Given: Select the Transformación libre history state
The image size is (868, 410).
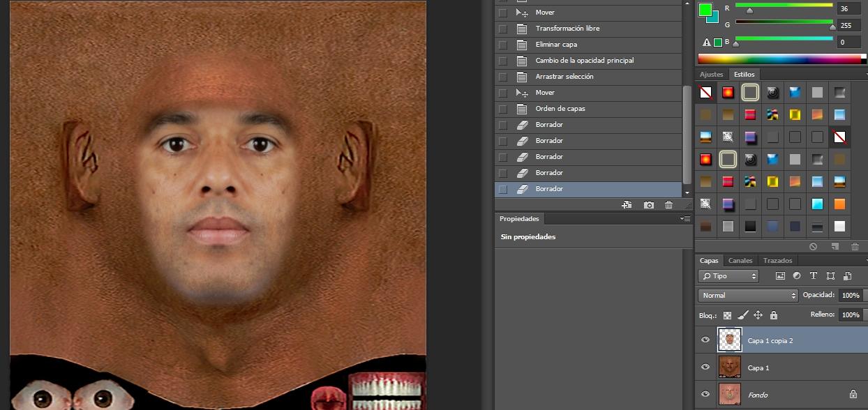Looking at the screenshot, I should click(x=567, y=29).
